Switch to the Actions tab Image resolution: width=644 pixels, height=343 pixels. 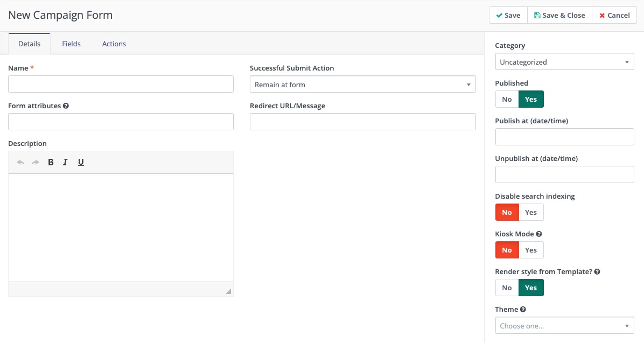(114, 44)
